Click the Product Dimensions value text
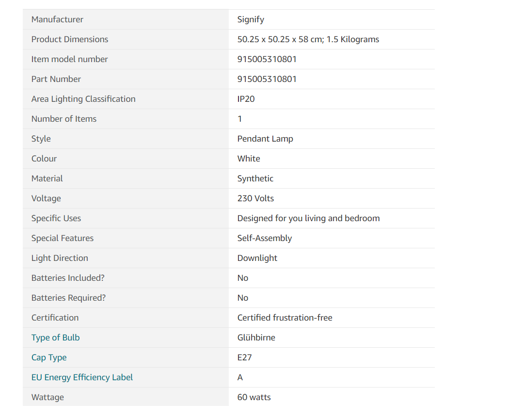507x420 pixels. 308,39
